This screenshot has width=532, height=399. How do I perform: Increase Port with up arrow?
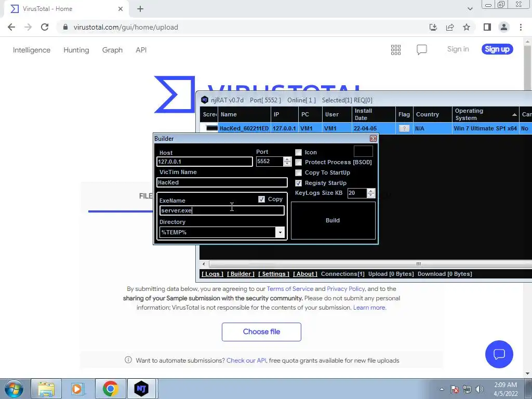[x=287, y=159]
